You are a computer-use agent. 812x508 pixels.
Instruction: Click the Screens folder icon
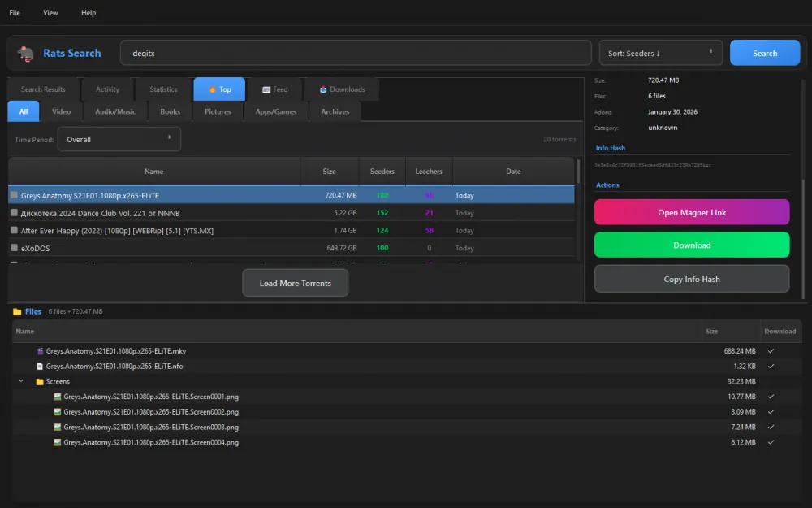39,382
